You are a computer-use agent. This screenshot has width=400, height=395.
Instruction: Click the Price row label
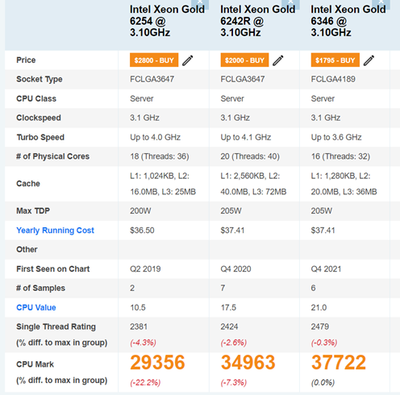pyautogui.click(x=26, y=60)
